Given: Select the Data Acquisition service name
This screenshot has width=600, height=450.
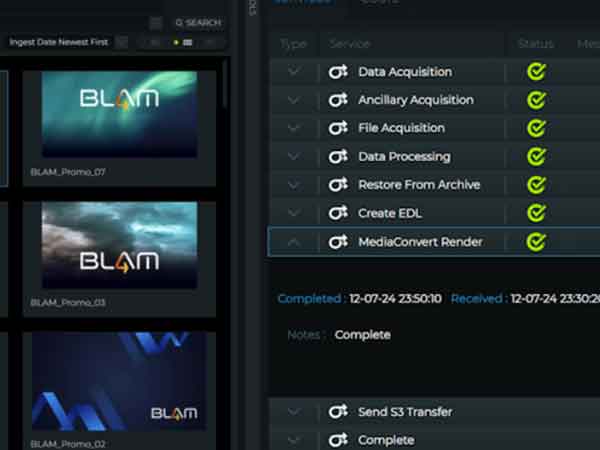Looking at the screenshot, I should tap(405, 72).
